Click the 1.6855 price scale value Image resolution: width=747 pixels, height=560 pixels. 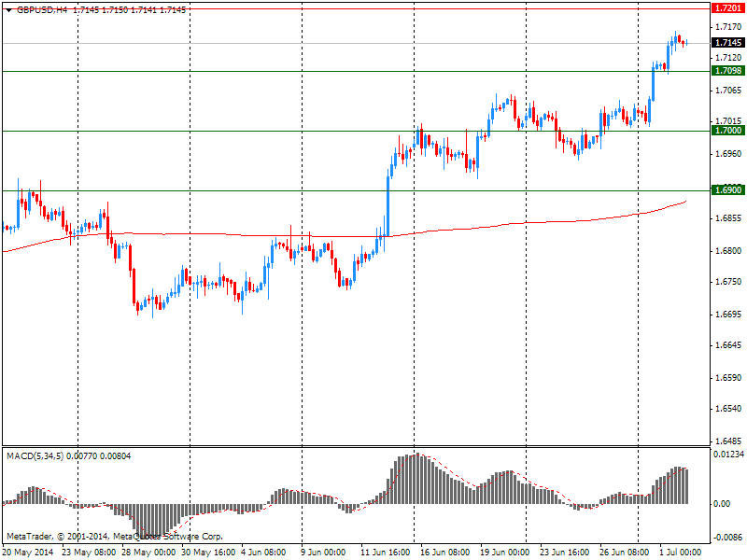[728, 218]
